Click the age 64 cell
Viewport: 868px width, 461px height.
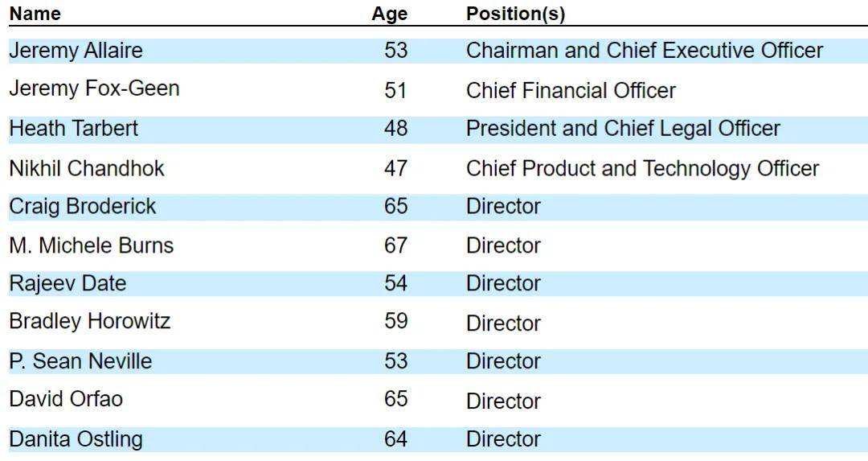click(395, 439)
